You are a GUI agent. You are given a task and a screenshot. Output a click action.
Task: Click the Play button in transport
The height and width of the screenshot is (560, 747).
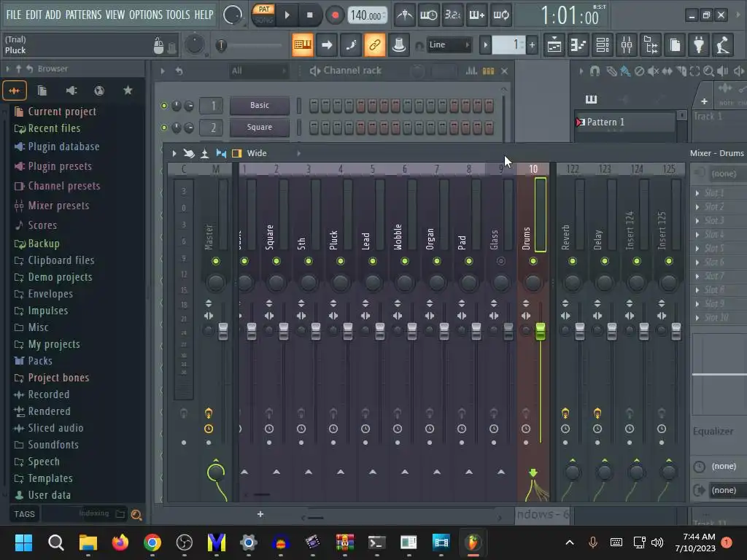click(287, 15)
